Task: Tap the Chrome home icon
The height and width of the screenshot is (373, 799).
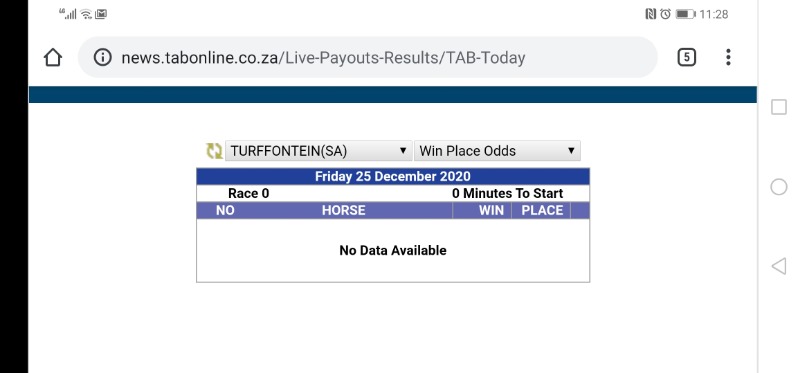Action: coord(52,58)
